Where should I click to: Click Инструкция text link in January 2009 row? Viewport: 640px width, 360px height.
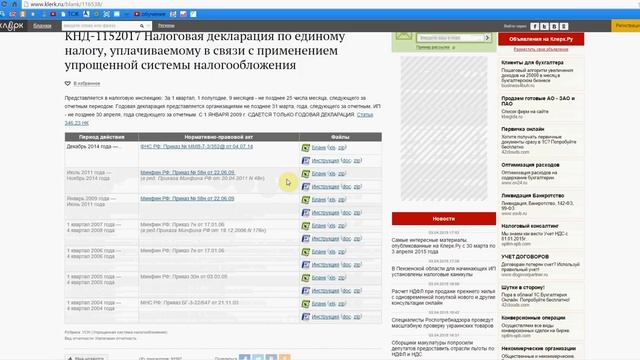click(325, 213)
